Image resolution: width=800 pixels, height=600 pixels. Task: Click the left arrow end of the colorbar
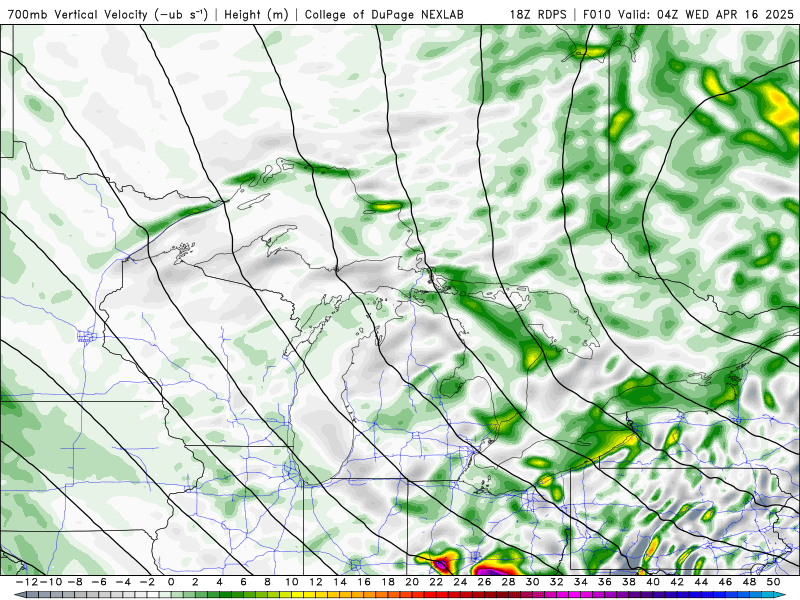pyautogui.click(x=20, y=594)
